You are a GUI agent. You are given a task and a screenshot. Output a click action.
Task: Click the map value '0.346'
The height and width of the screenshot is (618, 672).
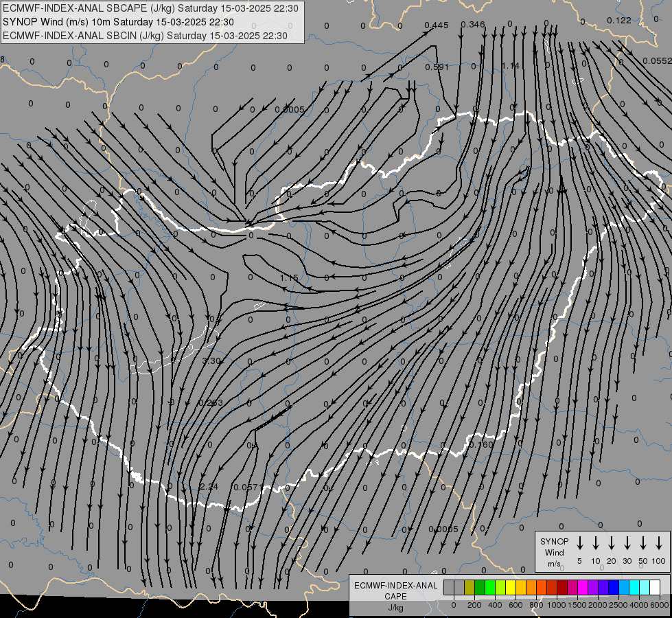click(x=473, y=25)
